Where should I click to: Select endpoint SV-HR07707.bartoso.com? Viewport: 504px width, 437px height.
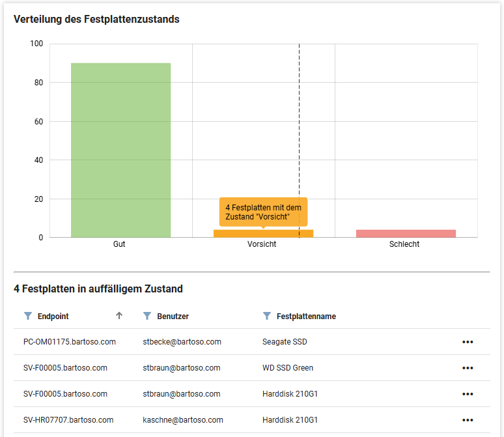68,420
